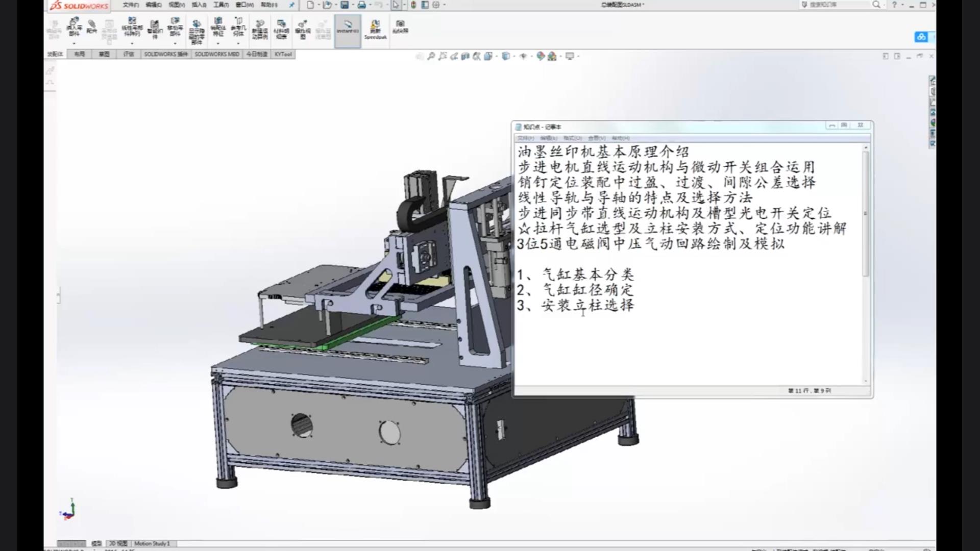Click the Move Component tool
980x551 pixels.
pyautogui.click(x=175, y=27)
